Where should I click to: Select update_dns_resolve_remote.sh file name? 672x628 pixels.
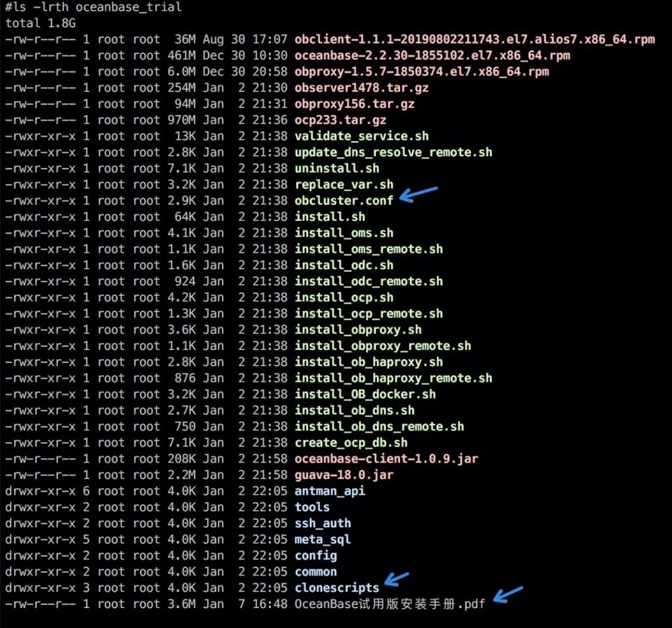(x=393, y=152)
